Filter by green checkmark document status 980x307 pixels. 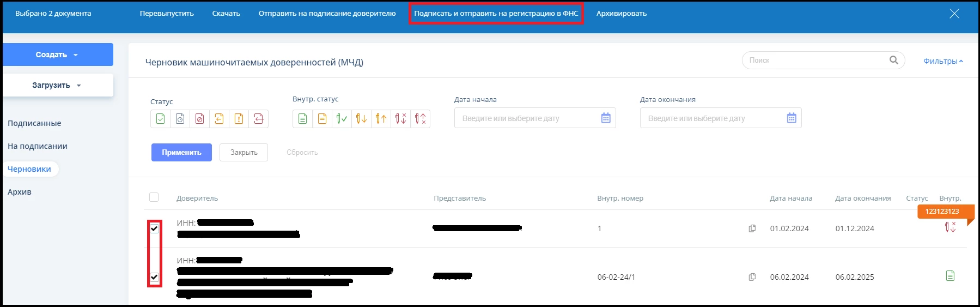(160, 119)
